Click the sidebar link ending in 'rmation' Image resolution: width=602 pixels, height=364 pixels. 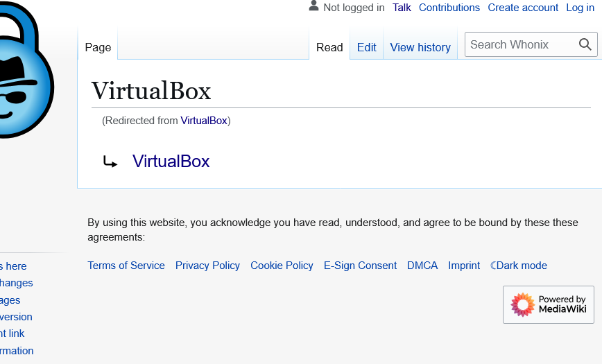click(x=17, y=351)
